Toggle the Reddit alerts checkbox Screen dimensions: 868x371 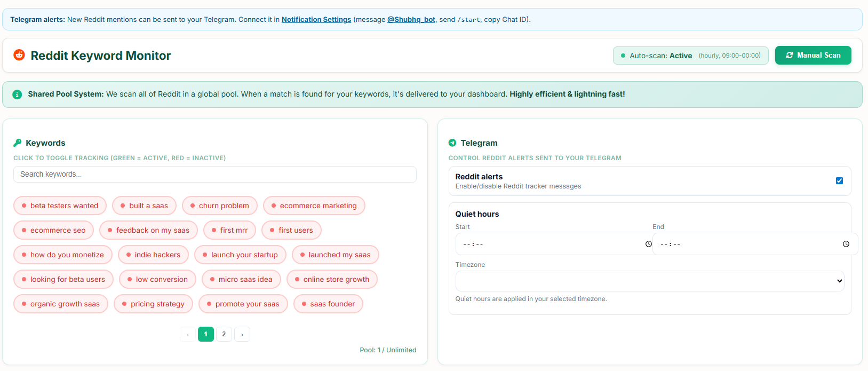(840, 181)
